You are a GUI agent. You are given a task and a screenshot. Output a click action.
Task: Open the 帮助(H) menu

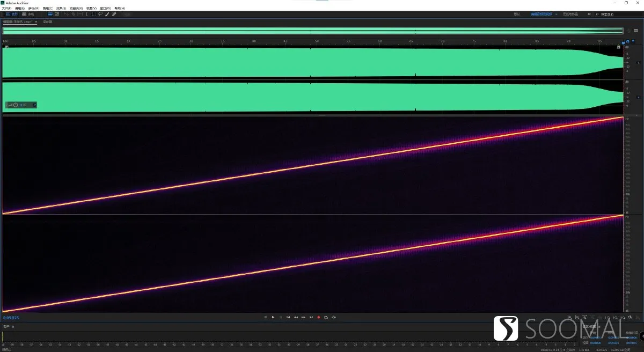120,9
